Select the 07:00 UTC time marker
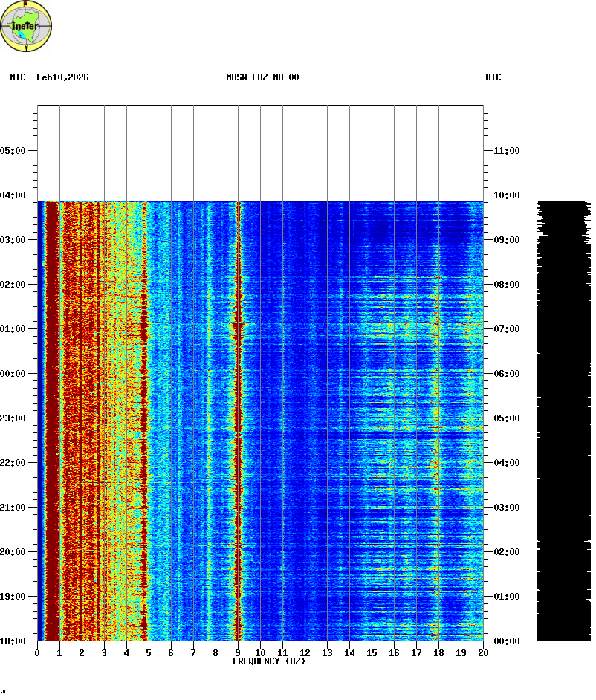The width and height of the screenshot is (596, 700). coord(506,328)
